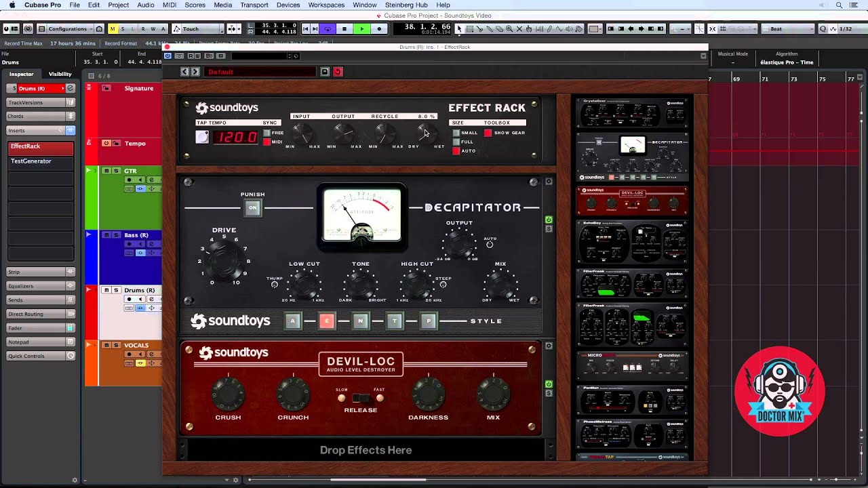Expand the TrackVersions inspector section
Viewport: 868px width, 488px height.
41,102
